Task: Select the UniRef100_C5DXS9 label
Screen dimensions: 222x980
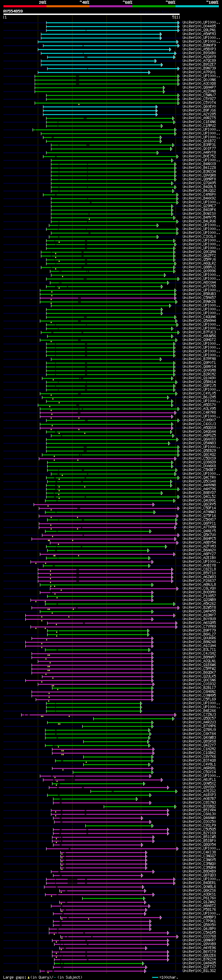Action: coord(199,458)
